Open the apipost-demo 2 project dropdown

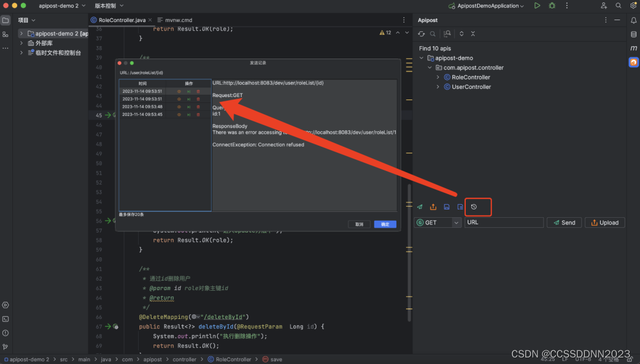click(x=62, y=6)
